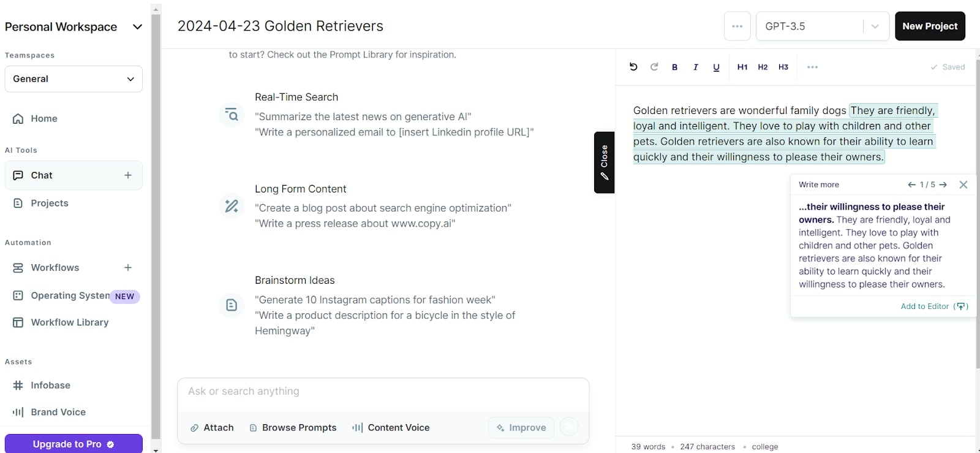Image resolution: width=980 pixels, height=453 pixels.
Task: Open the General teamspace dropdown
Action: 73,79
